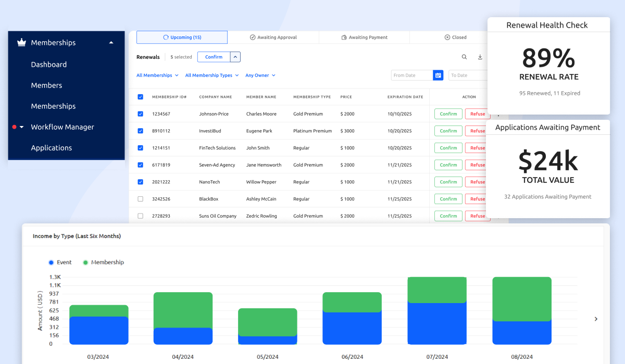Check the BlackBox row checkbox
Viewport: 625px width, 364px height.
pos(140,199)
